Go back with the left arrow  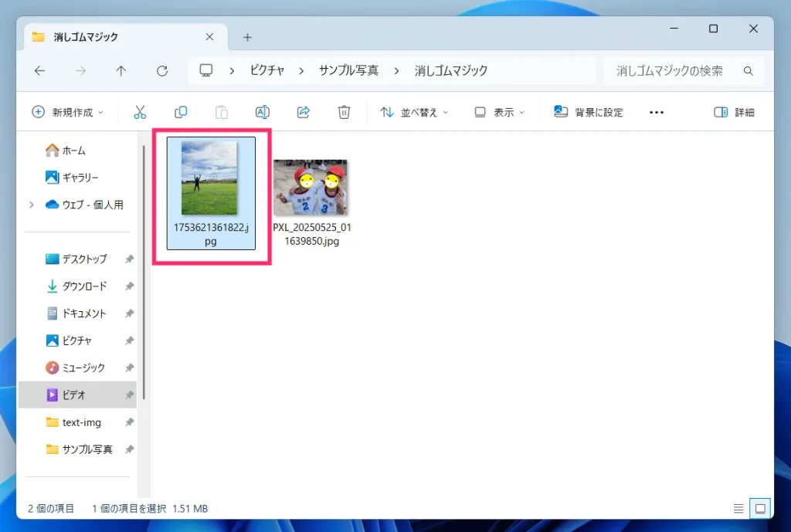click(x=40, y=70)
